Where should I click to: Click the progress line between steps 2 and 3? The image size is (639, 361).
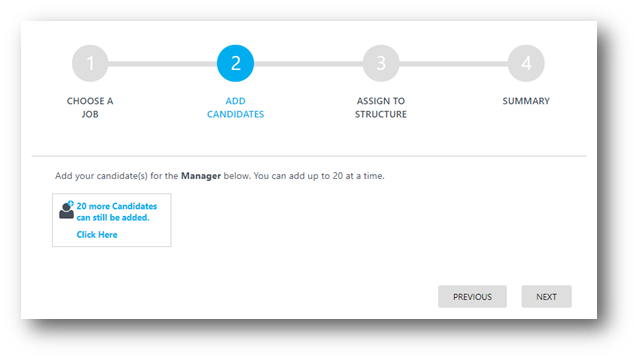coord(308,64)
